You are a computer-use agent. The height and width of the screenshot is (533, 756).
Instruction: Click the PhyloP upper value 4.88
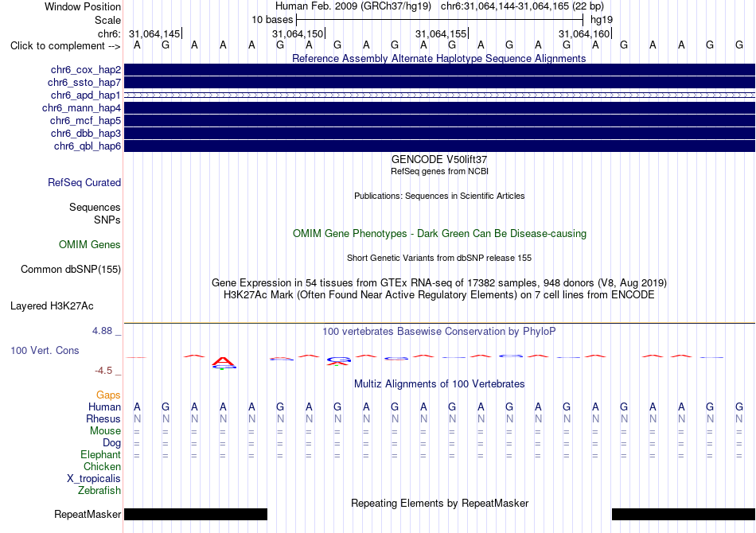(102, 331)
